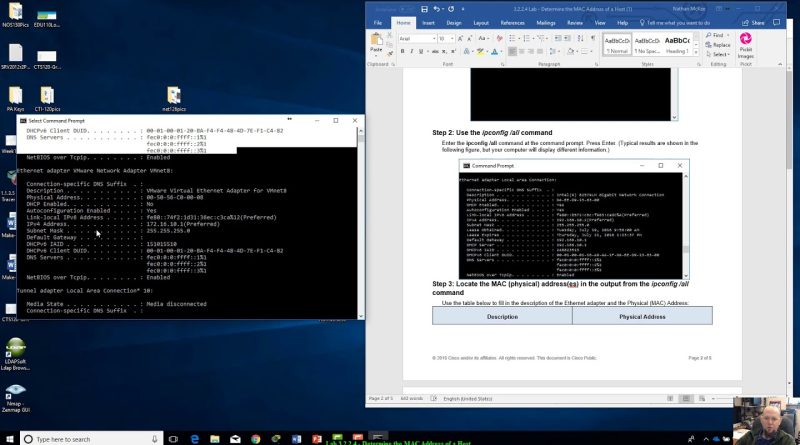The image size is (800, 445).
Task: Open Nmap Zenmap GUI desktop shortcut
Action: pos(15,398)
